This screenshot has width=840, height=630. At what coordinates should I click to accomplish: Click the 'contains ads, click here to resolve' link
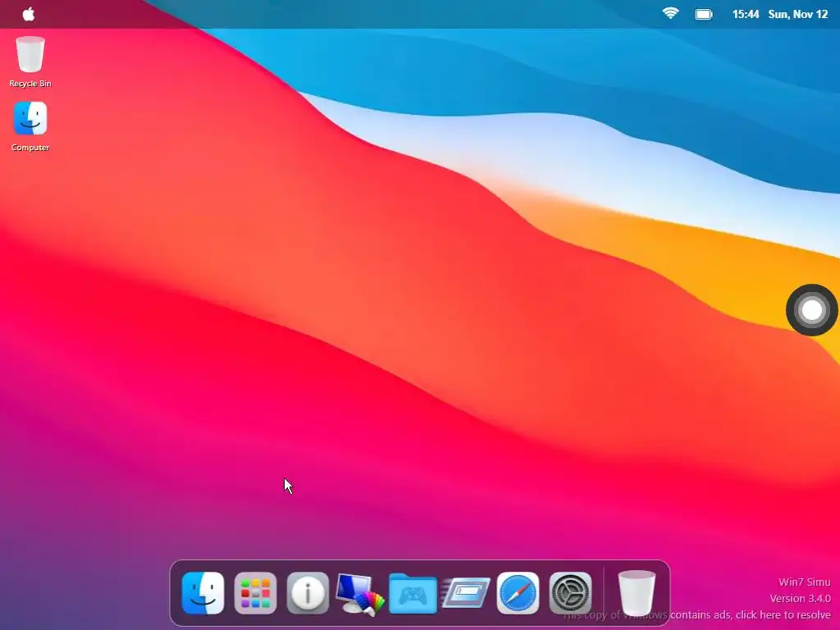click(x=750, y=615)
